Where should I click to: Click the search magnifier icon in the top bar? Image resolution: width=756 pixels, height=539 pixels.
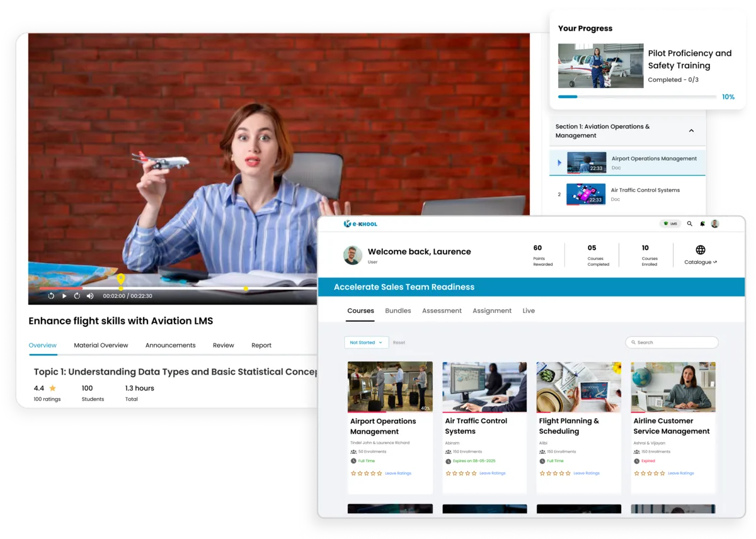[689, 224]
